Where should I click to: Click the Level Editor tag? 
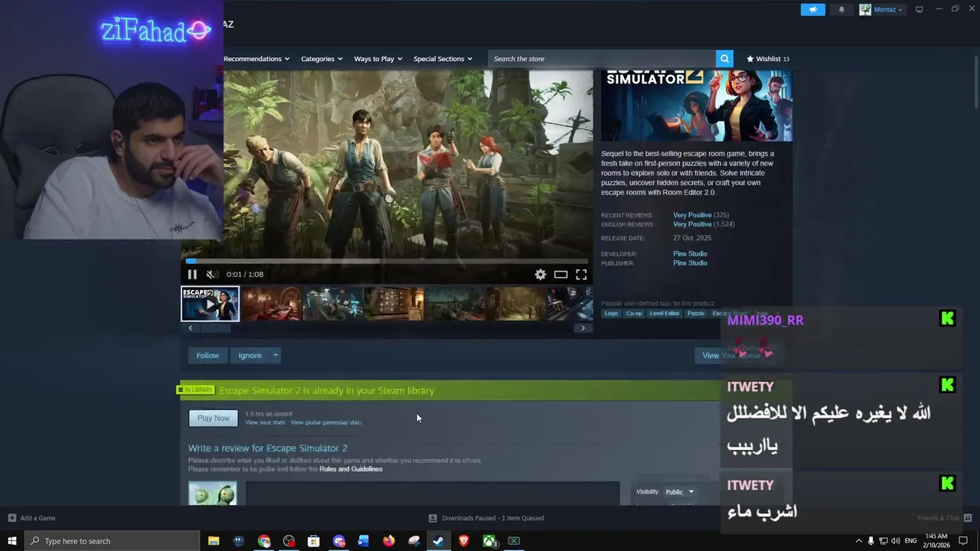pos(665,313)
